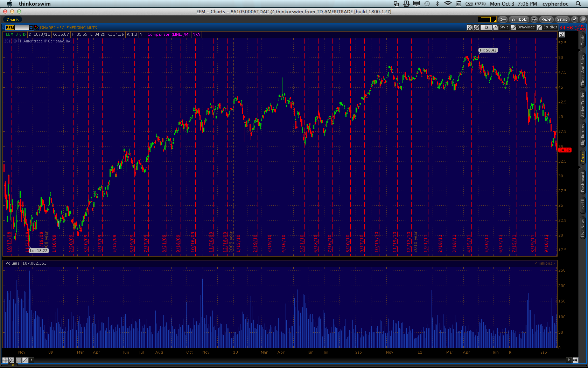Click the 4/15/11 expiration date marker
The height and width of the screenshot is (368, 588).
point(469,243)
